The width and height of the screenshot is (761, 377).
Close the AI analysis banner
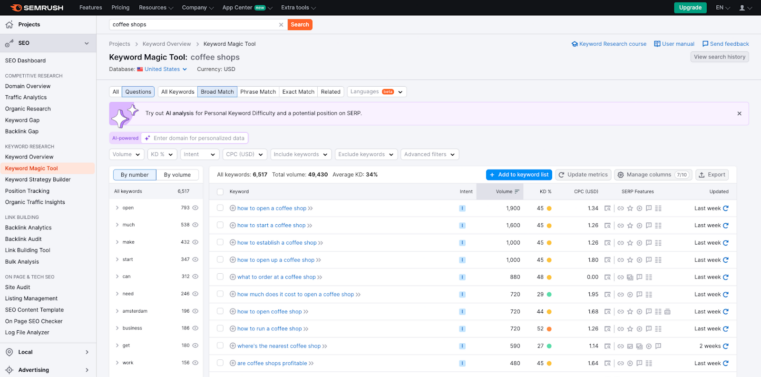[x=739, y=114]
